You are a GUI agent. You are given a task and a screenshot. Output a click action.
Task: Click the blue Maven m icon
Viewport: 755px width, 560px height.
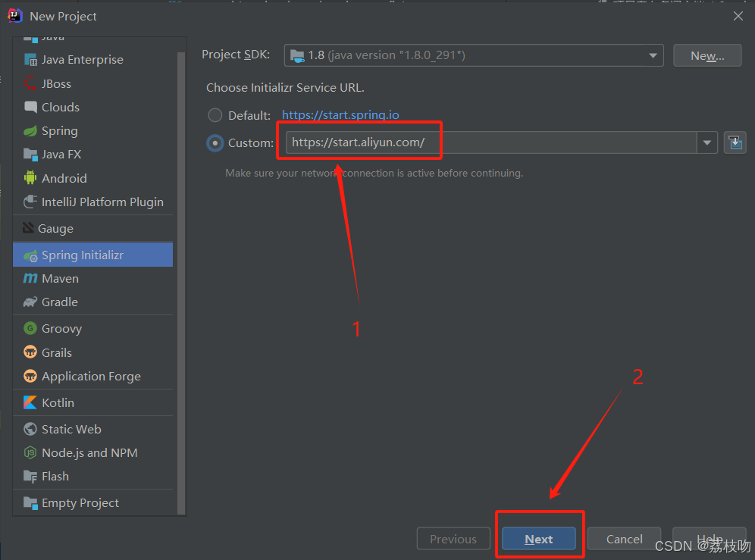tap(30, 278)
